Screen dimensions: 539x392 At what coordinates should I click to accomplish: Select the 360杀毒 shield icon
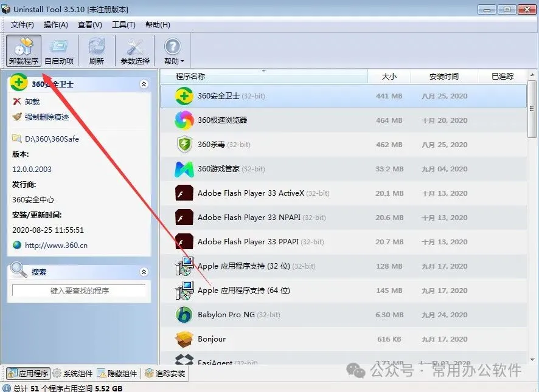point(184,144)
